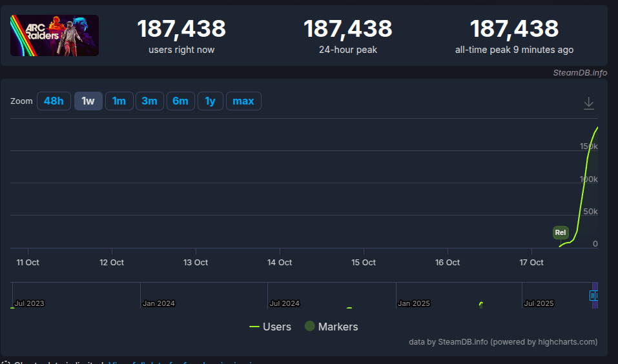Click the green Users legend line icon
The height and width of the screenshot is (364, 618).
tap(254, 327)
